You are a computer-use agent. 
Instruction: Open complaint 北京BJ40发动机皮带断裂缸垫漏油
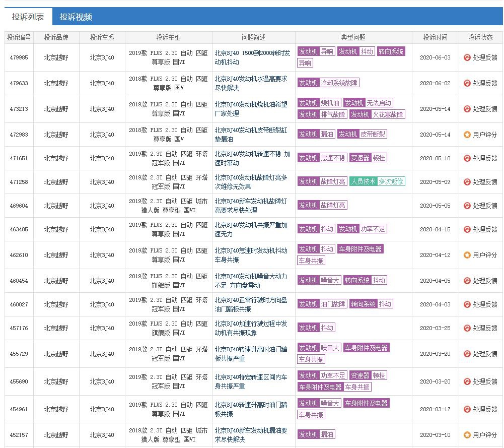(x=251, y=135)
